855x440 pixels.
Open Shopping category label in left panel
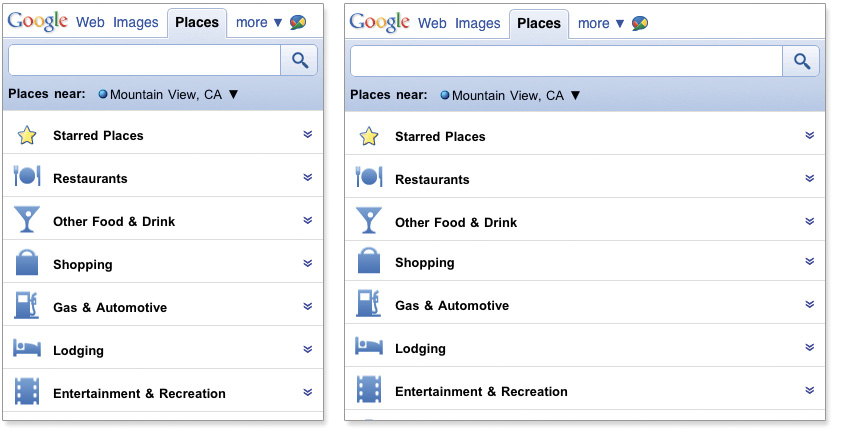click(x=83, y=264)
